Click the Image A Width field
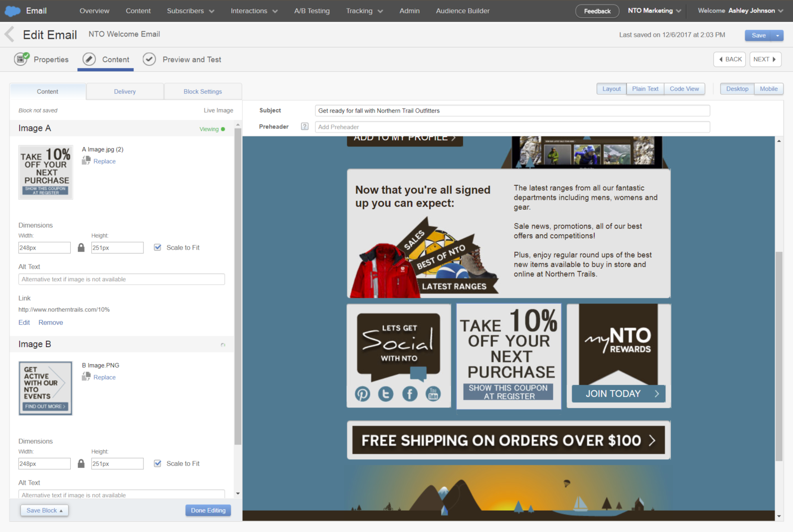This screenshot has width=793, height=532. click(44, 248)
